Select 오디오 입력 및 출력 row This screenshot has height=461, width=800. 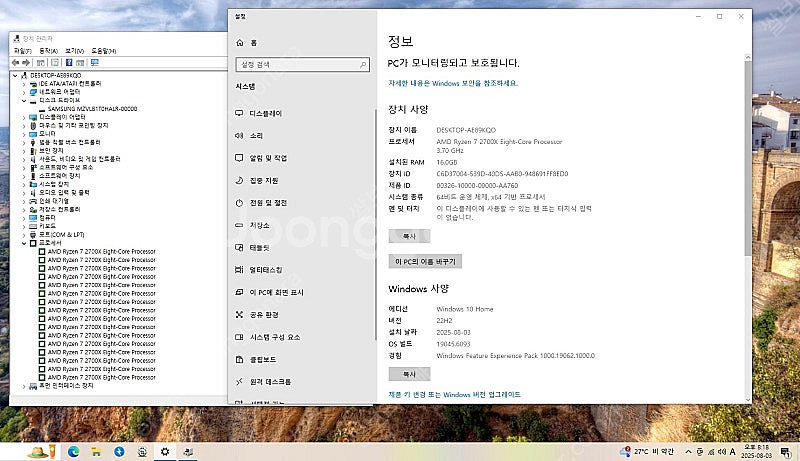pyautogui.click(x=64, y=193)
